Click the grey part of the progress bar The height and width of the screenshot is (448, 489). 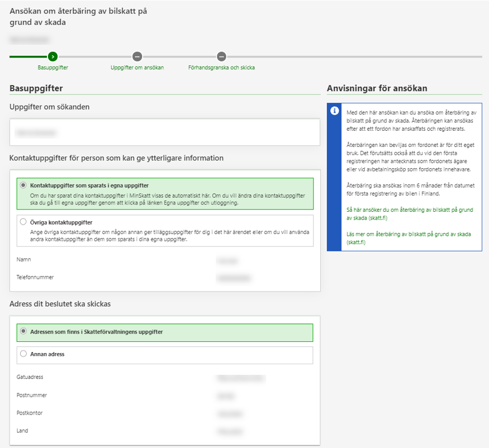[352, 56]
